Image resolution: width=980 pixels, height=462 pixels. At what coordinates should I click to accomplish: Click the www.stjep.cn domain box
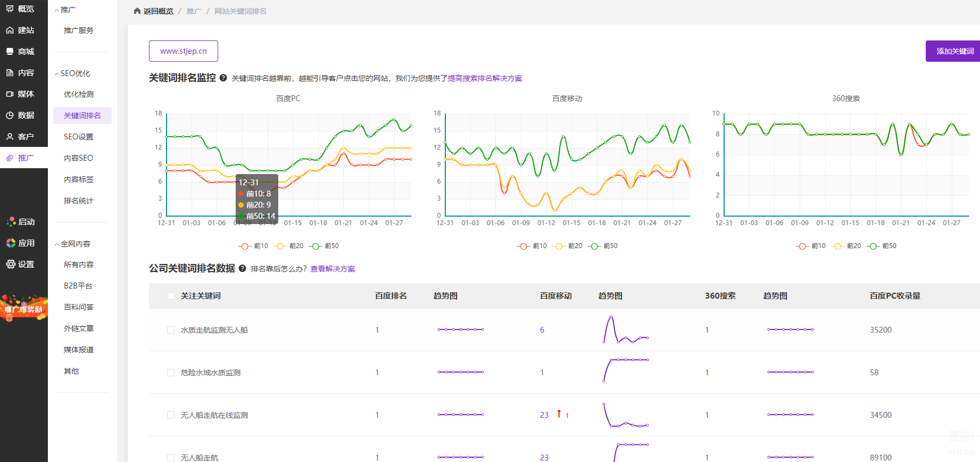pos(184,51)
